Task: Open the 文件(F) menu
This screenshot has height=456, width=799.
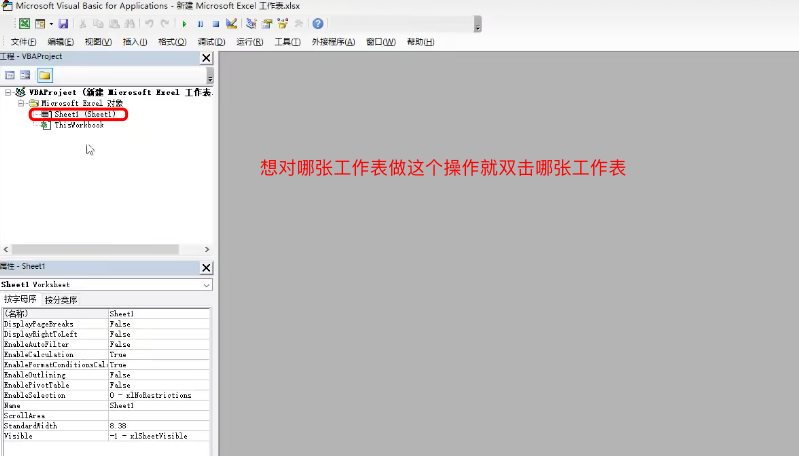Action: [x=23, y=42]
